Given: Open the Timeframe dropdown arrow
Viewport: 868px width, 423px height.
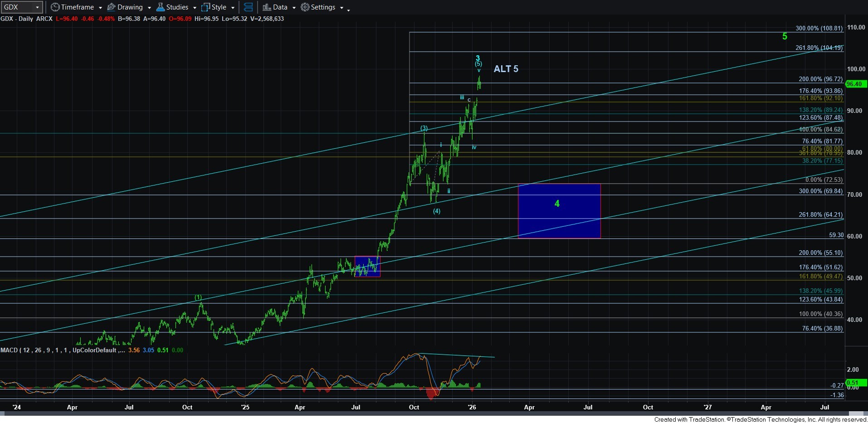Looking at the screenshot, I should point(100,8).
